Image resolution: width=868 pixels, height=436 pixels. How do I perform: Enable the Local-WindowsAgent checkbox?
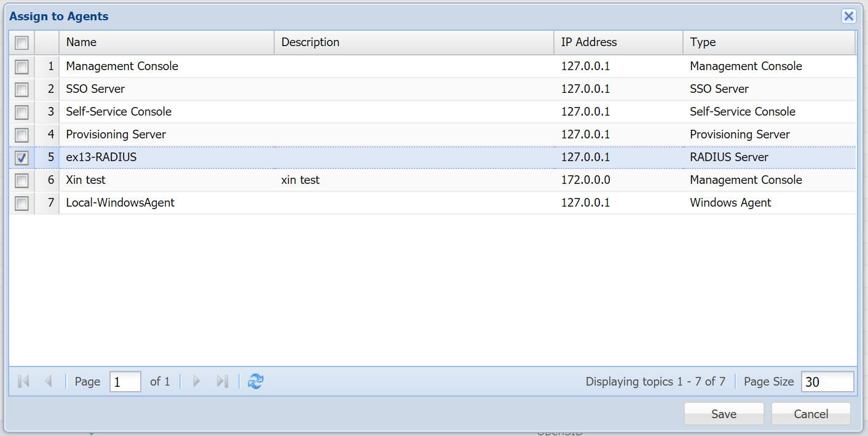pos(22,204)
